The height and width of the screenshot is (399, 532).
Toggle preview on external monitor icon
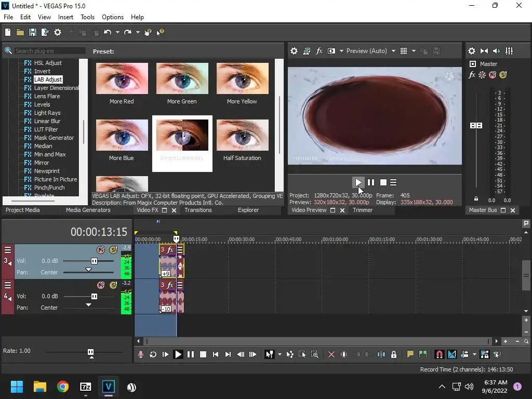pos(307,51)
